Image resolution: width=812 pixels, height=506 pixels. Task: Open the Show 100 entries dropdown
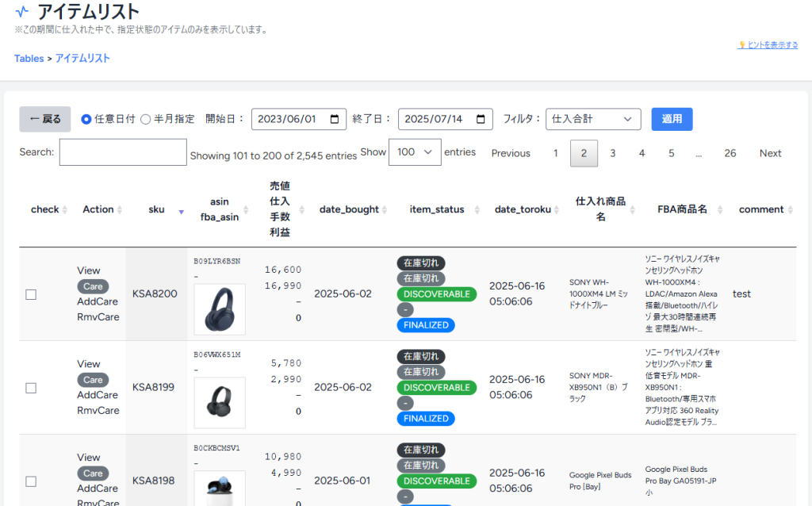(x=415, y=152)
